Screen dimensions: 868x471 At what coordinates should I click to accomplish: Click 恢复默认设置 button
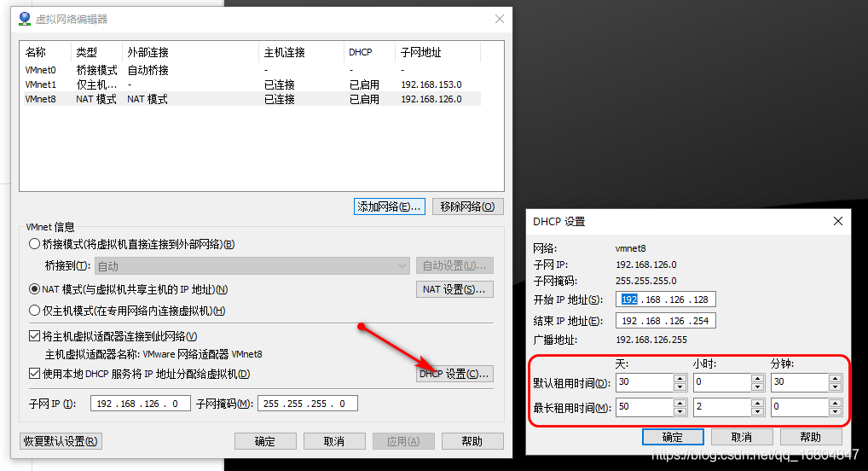pyautogui.click(x=61, y=441)
